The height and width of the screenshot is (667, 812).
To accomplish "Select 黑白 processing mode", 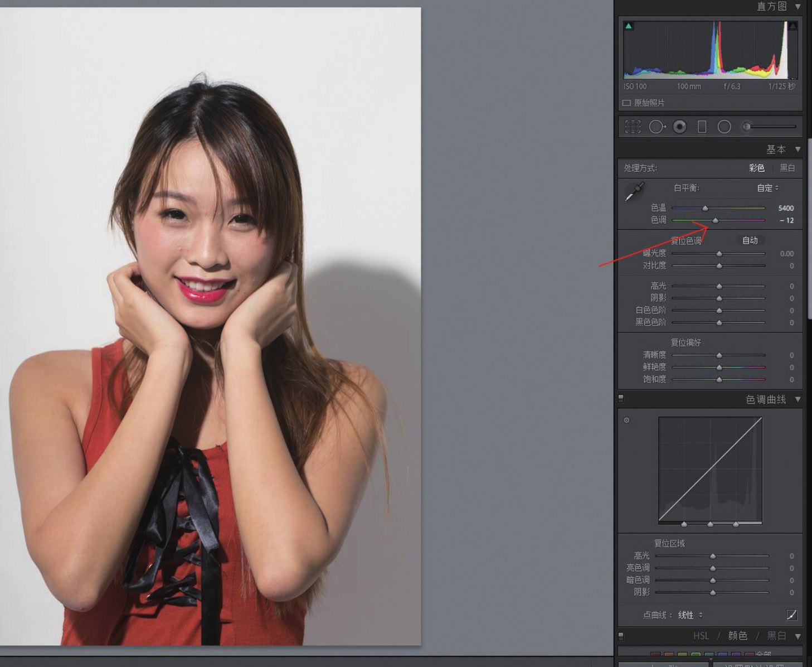I will (x=787, y=168).
